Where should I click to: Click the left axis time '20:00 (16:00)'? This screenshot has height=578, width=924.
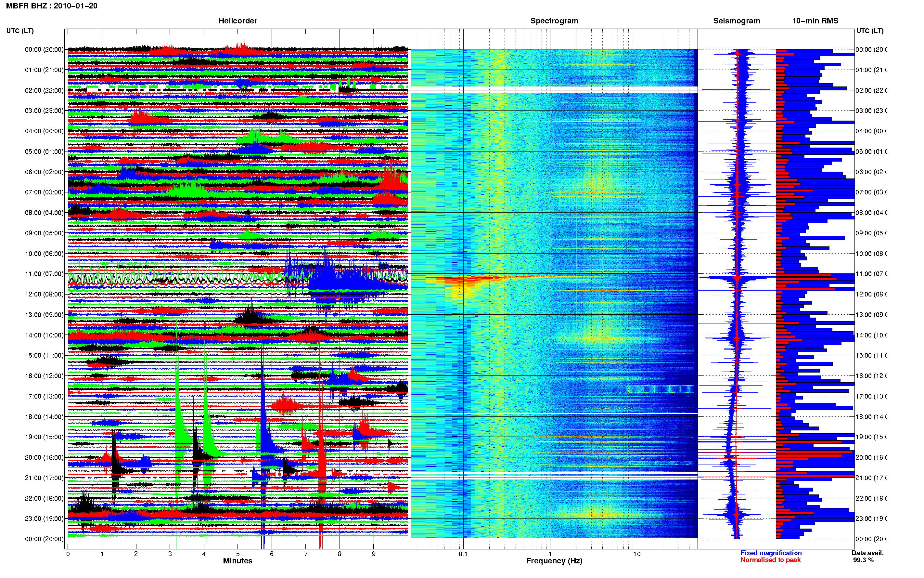(x=44, y=458)
